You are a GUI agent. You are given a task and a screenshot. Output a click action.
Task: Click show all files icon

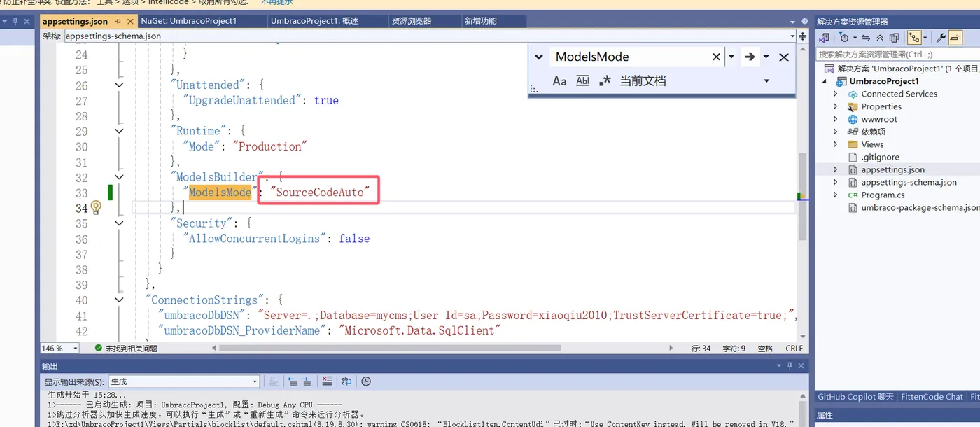tap(894, 38)
